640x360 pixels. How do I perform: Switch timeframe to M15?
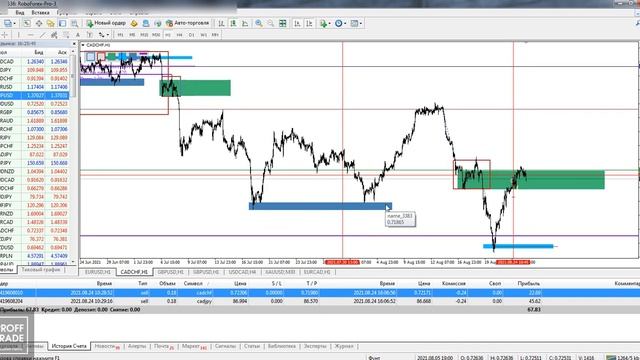click(144, 35)
